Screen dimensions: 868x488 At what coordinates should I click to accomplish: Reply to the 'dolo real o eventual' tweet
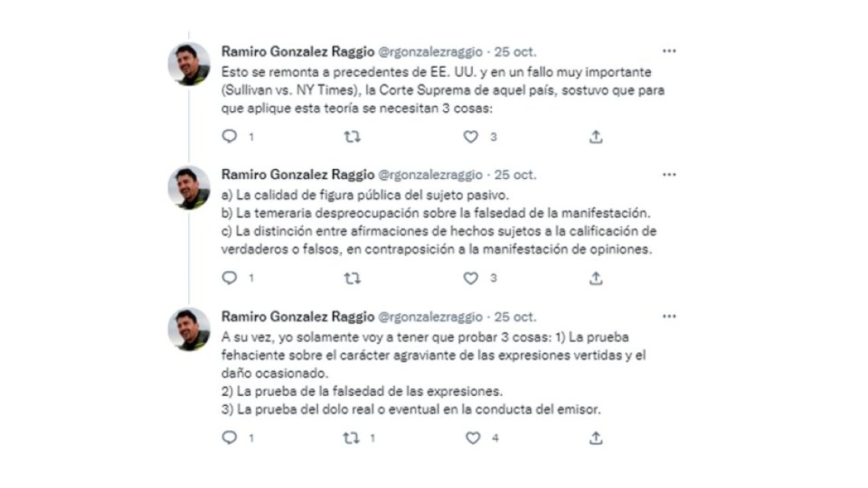[x=229, y=438]
